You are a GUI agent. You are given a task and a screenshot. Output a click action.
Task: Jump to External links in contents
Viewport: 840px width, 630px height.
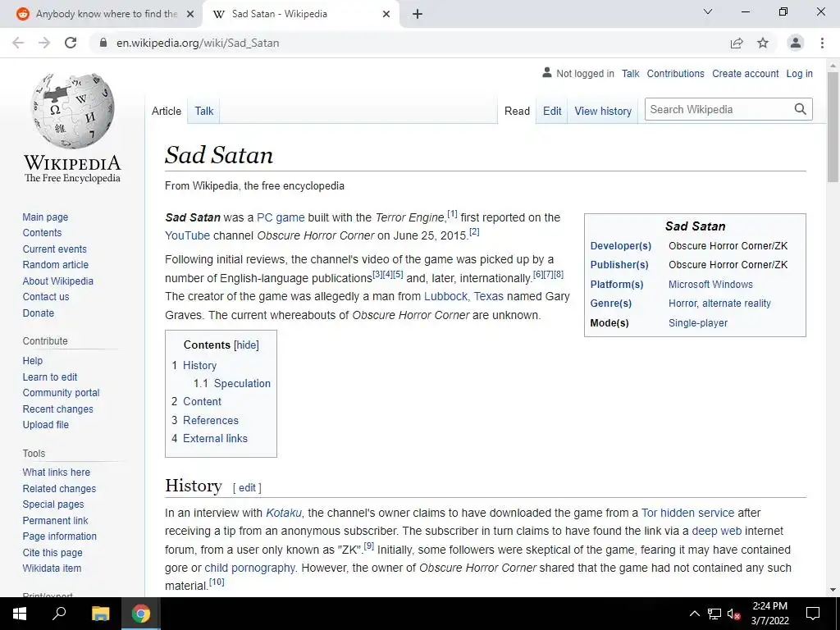pos(215,439)
